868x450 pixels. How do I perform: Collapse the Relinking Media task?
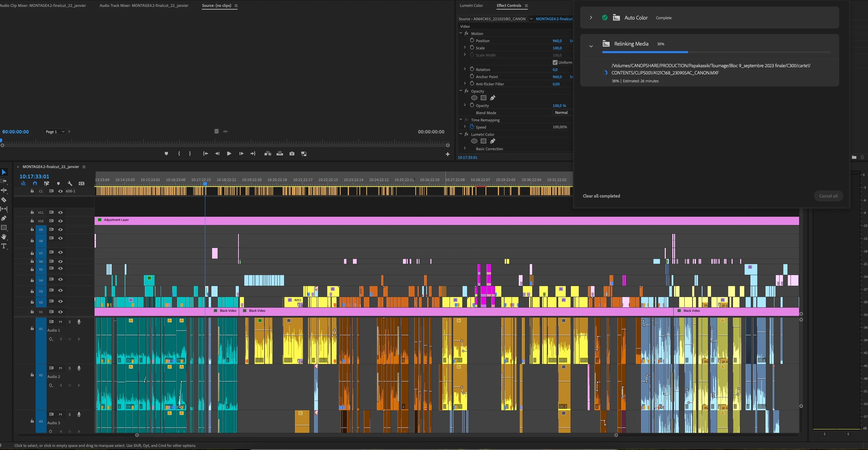tap(591, 46)
